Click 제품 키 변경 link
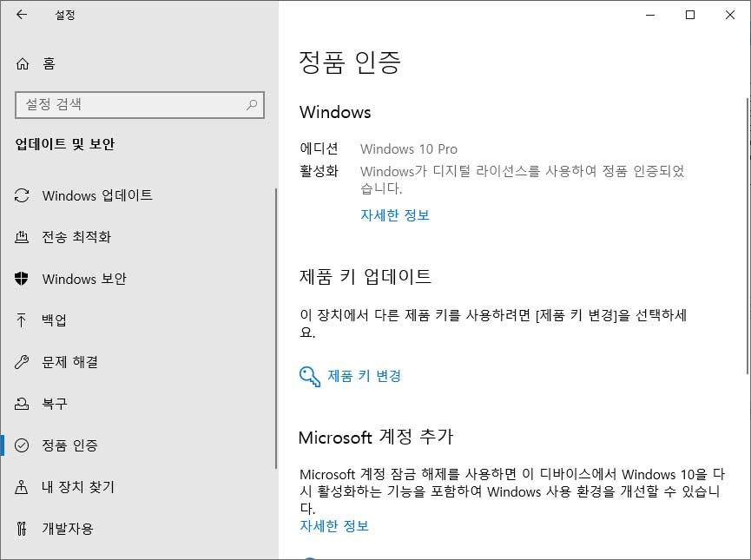Image resolution: width=751 pixels, height=560 pixels. tap(364, 376)
